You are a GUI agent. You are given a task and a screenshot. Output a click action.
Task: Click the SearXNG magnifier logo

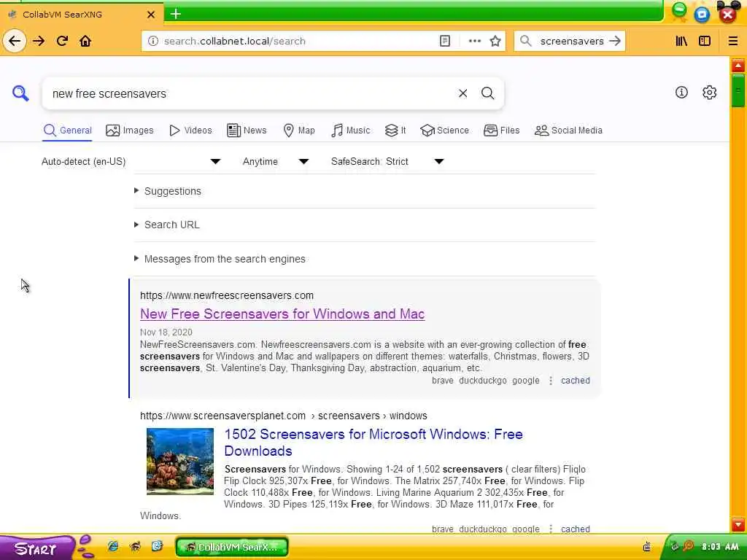click(20, 93)
